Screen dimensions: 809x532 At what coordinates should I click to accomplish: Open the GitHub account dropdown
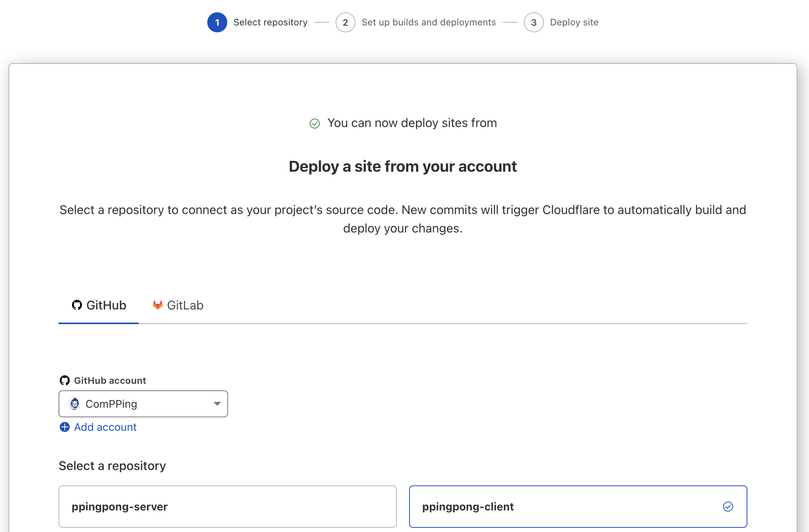pyautogui.click(x=143, y=404)
